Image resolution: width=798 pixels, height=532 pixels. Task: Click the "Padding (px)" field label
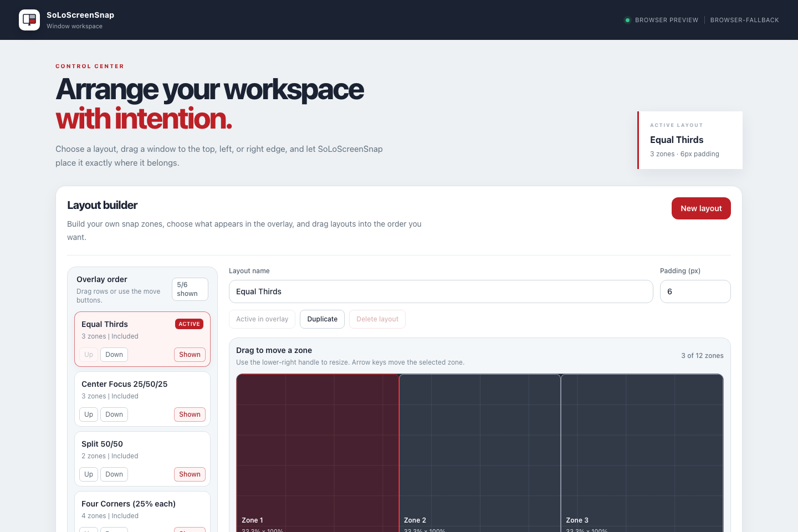(x=680, y=271)
